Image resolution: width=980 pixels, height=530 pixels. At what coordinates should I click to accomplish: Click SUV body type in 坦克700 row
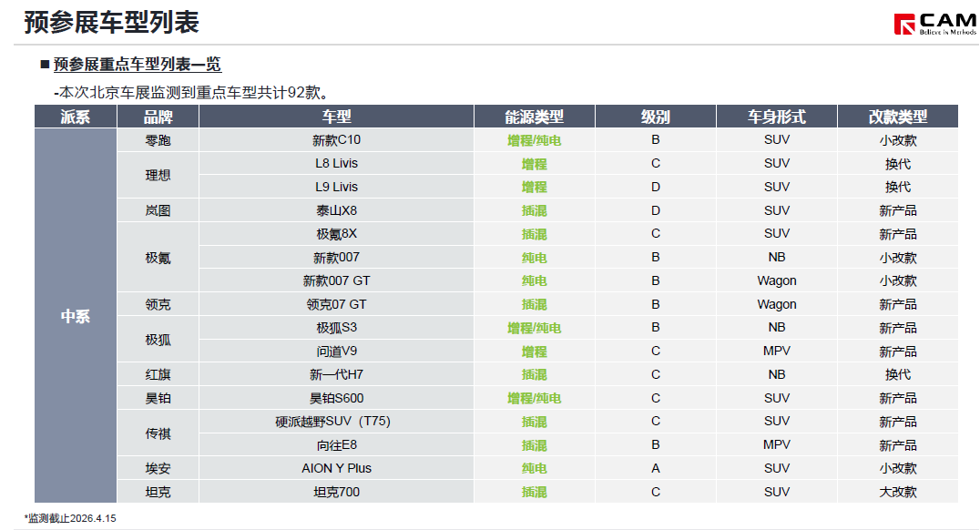point(776,492)
